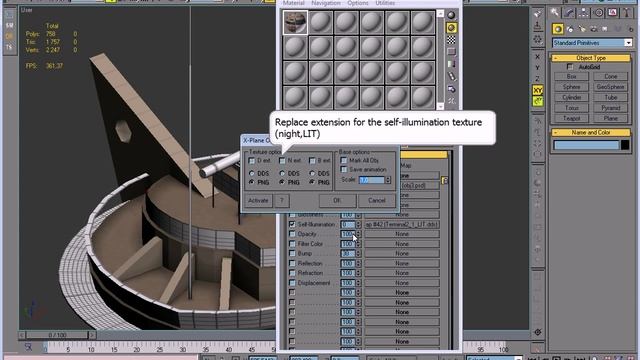Restrict to Y axis constraint
640x360 pixels.
click(538, 68)
